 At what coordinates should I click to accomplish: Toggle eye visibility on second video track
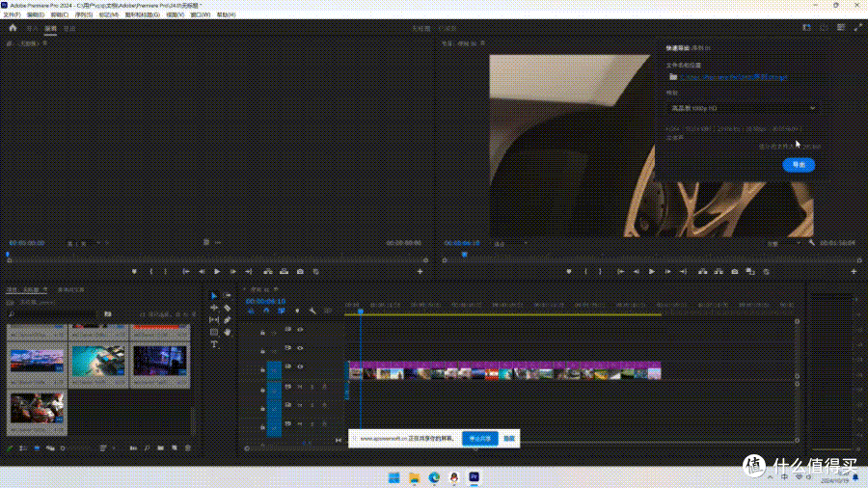click(x=300, y=348)
